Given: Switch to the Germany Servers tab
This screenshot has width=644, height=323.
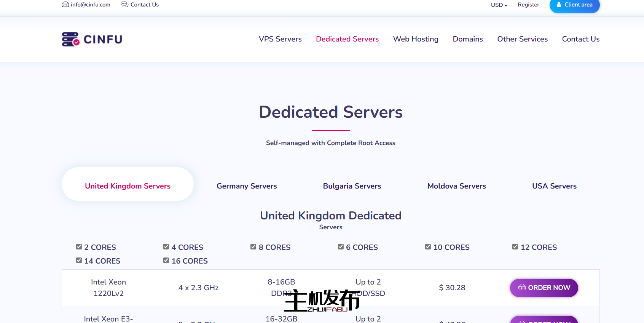Looking at the screenshot, I should (x=247, y=186).
